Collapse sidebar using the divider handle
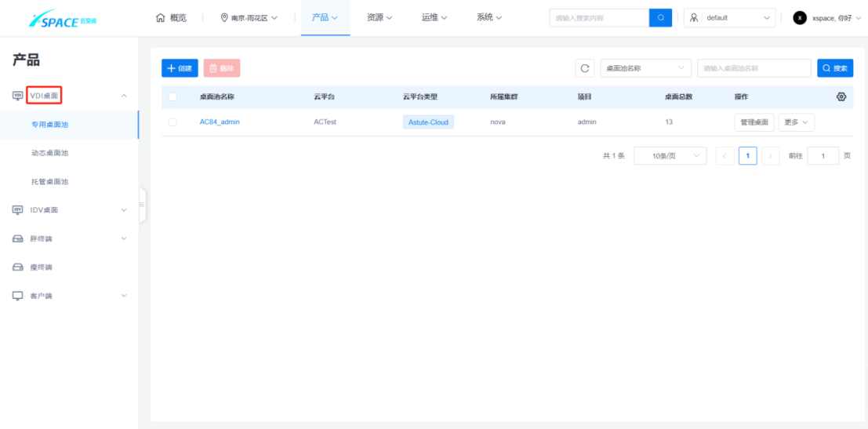The image size is (868, 429). coord(142,205)
